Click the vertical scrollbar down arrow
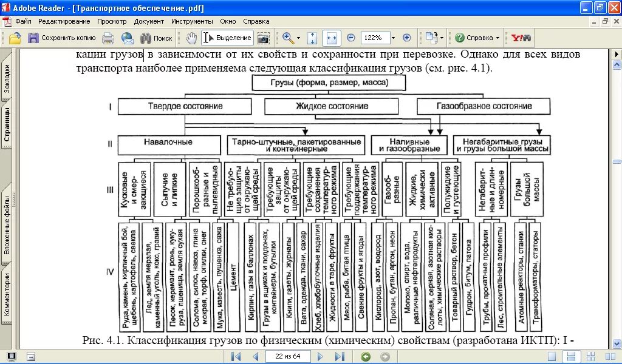622x364 pixels. [x=617, y=343]
